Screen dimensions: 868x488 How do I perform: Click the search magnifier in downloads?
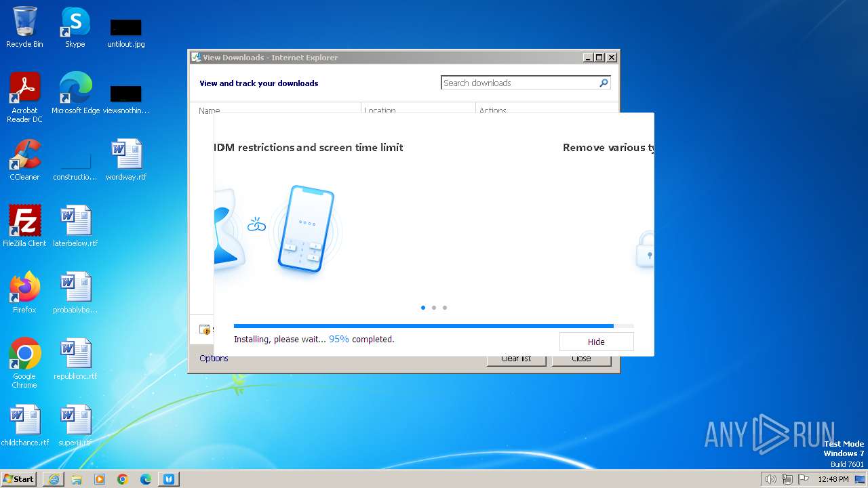604,83
